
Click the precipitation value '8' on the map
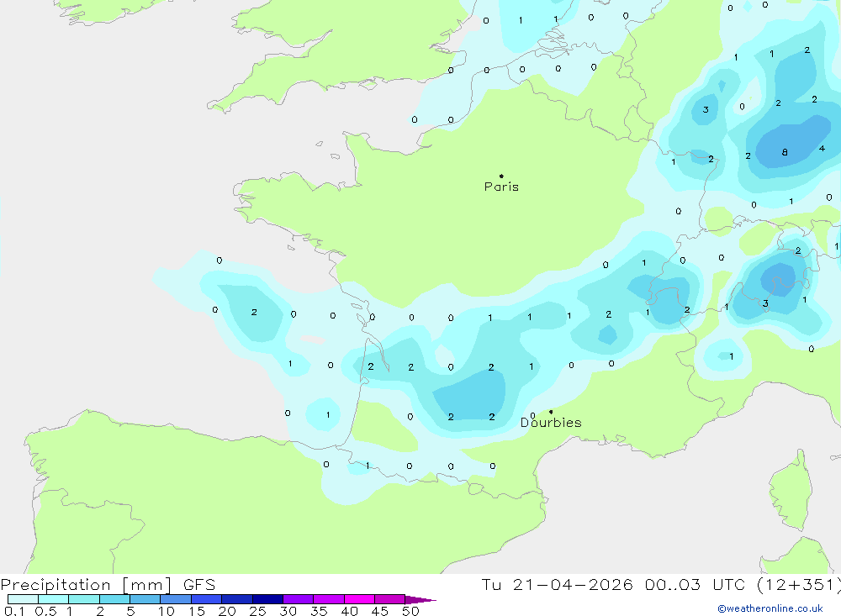point(785,152)
